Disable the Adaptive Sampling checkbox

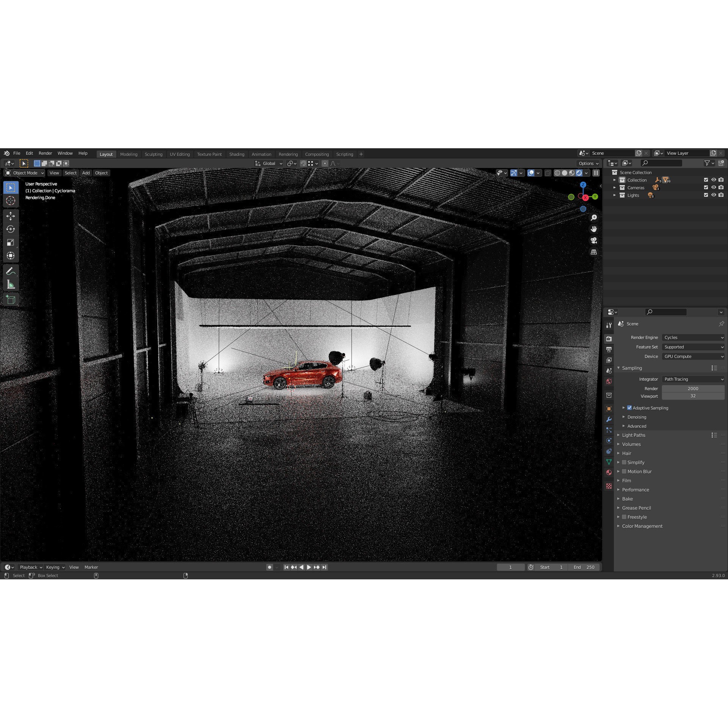click(629, 408)
